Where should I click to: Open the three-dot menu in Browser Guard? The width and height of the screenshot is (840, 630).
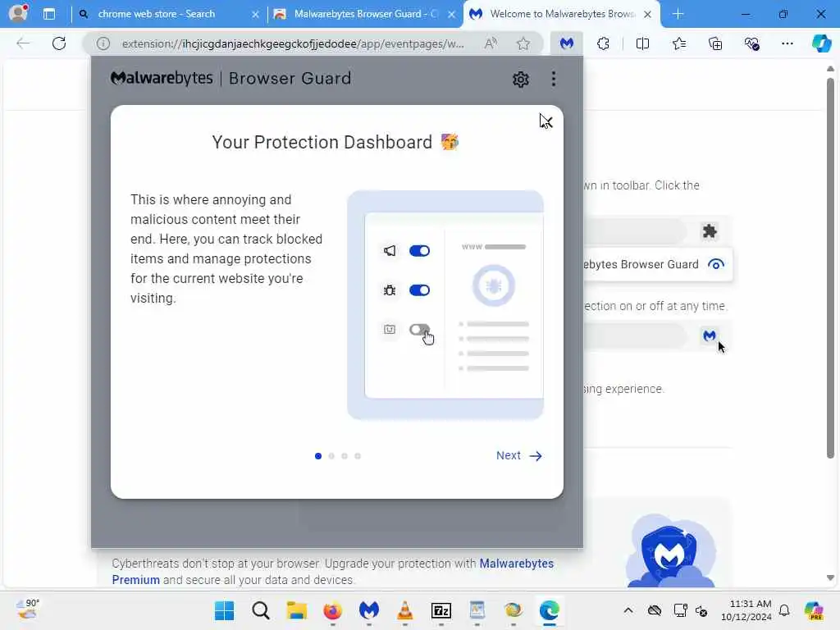point(554,80)
